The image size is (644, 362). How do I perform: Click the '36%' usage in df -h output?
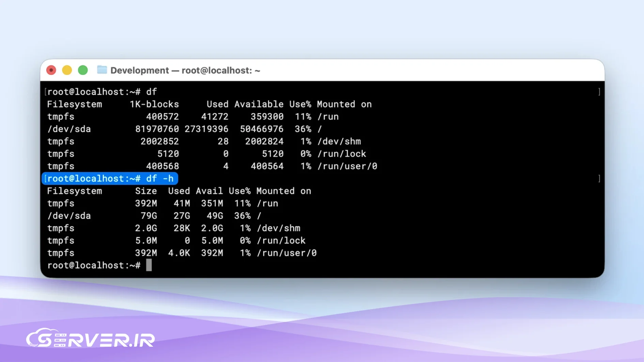tap(242, 216)
